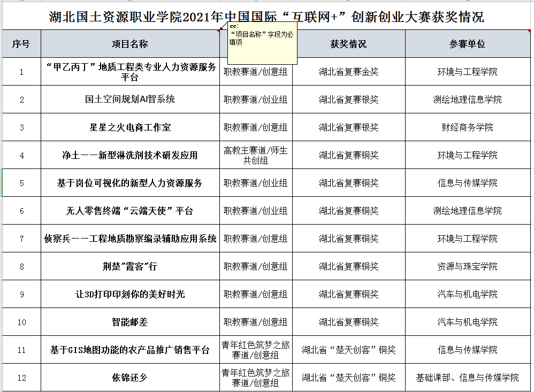Select 职教赛道/创意组 cell in row 3
Image resolution: width=534 pixels, height=392 pixels.
(x=256, y=127)
